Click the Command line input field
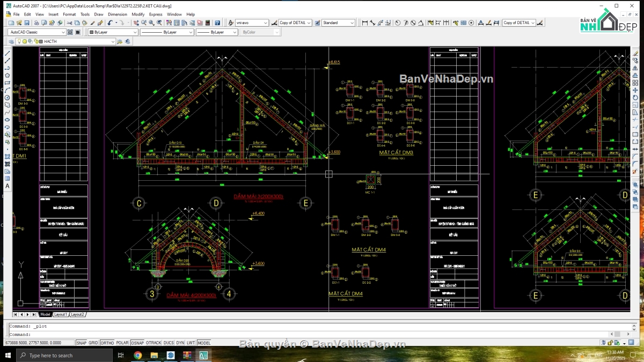Screen dimensions: 644x362 point(317,334)
